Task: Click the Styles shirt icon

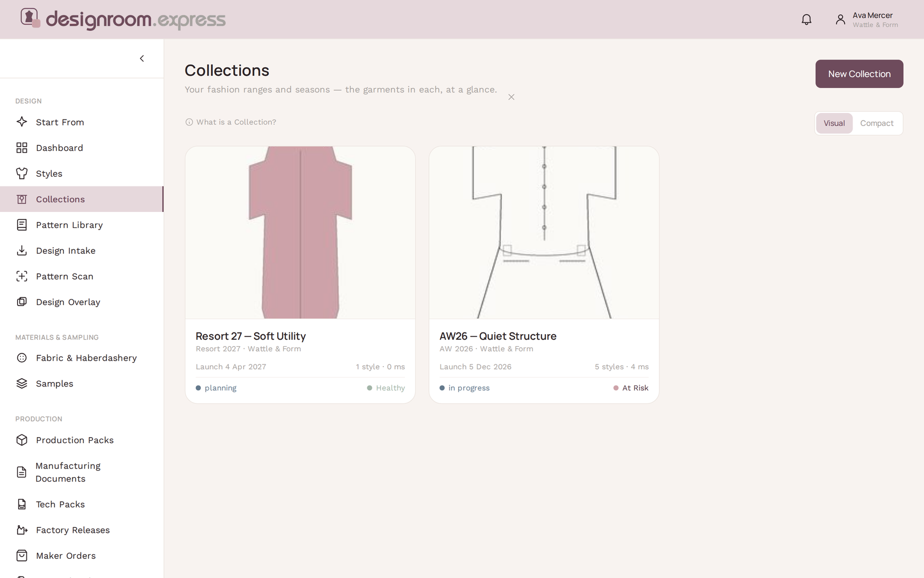Action: tap(22, 173)
